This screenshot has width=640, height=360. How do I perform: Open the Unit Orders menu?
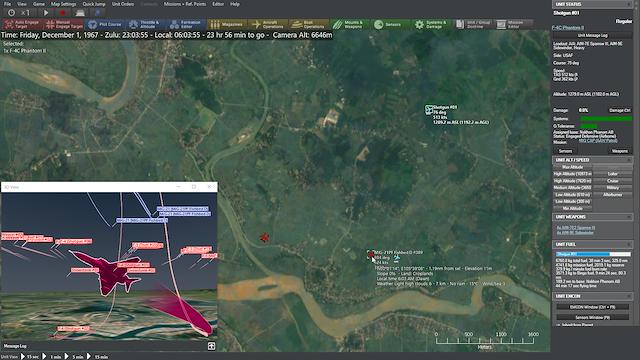coord(123,4)
